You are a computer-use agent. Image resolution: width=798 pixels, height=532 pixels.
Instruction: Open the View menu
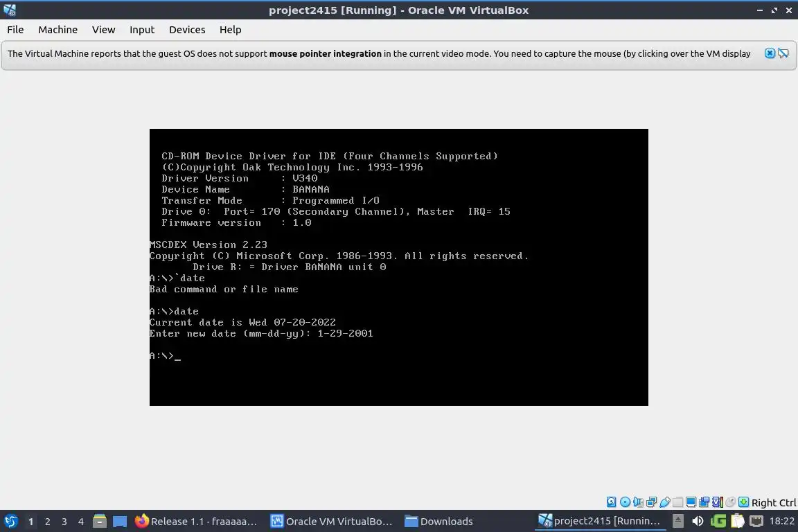103,30
